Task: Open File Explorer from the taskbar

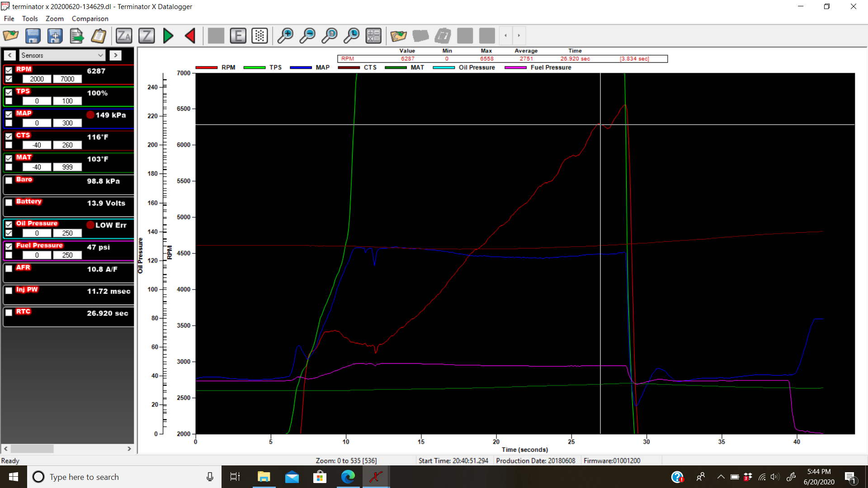Action: point(264,477)
